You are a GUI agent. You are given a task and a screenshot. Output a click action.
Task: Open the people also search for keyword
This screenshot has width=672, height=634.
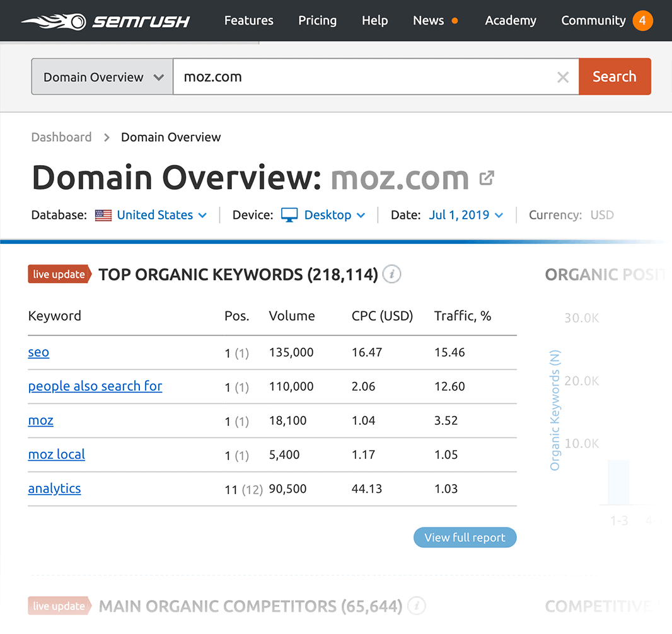[x=95, y=386]
